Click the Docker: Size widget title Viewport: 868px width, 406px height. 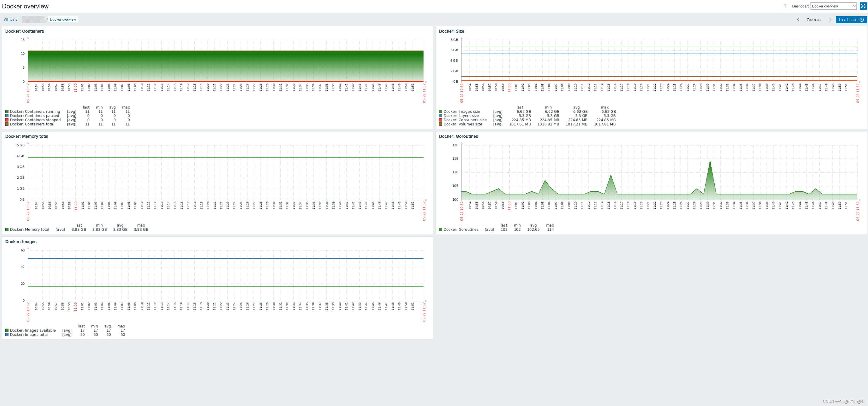tap(451, 31)
